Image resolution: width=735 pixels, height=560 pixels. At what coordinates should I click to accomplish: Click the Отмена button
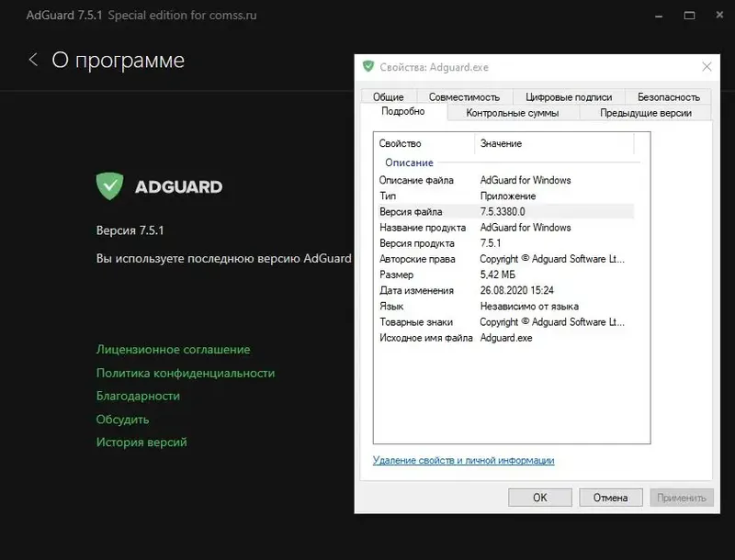610,497
